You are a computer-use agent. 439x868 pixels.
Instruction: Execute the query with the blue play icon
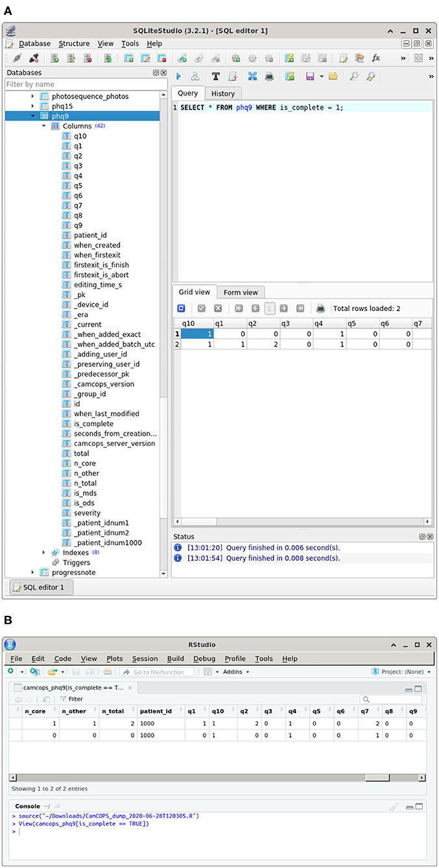coord(179,76)
